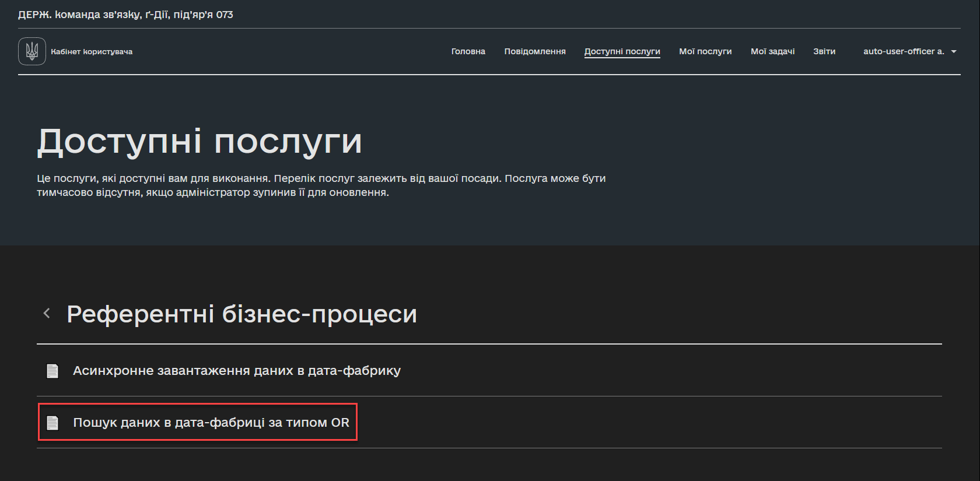Screen dimensions: 980x481
Task: Open the 'Мої послуги' page
Action: pyautogui.click(x=705, y=51)
